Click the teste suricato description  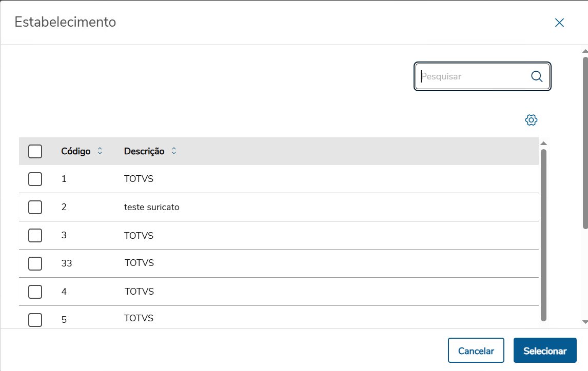pyautogui.click(x=152, y=207)
